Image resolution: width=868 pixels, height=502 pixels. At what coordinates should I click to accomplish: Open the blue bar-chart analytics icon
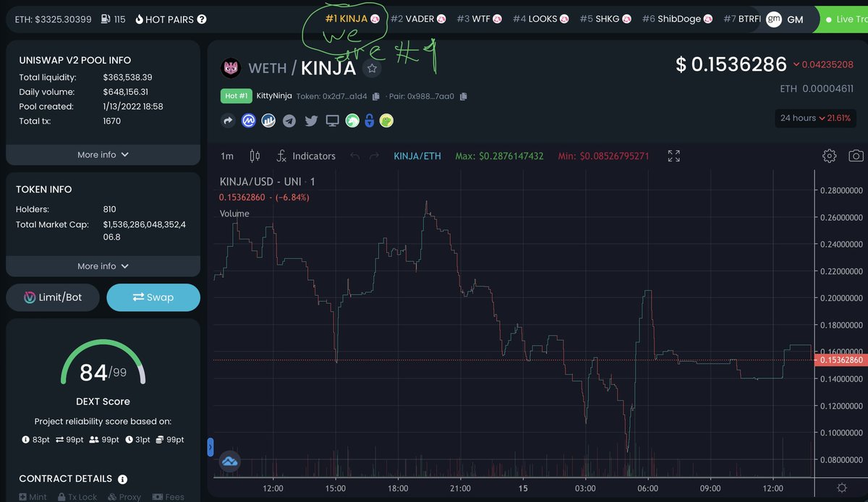coord(268,121)
